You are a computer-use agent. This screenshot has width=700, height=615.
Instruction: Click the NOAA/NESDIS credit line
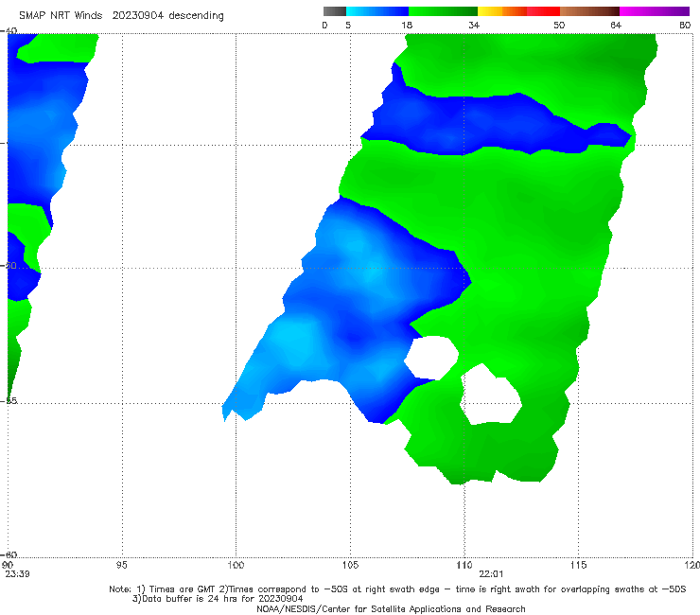[391, 608]
